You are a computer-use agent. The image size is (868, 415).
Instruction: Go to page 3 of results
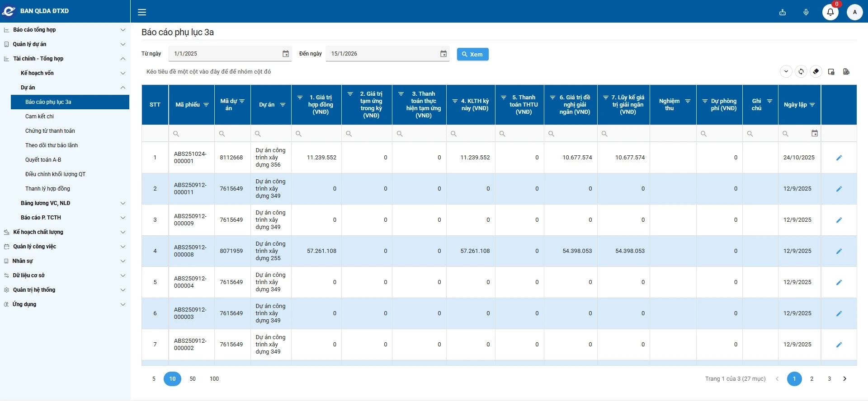[829, 379]
